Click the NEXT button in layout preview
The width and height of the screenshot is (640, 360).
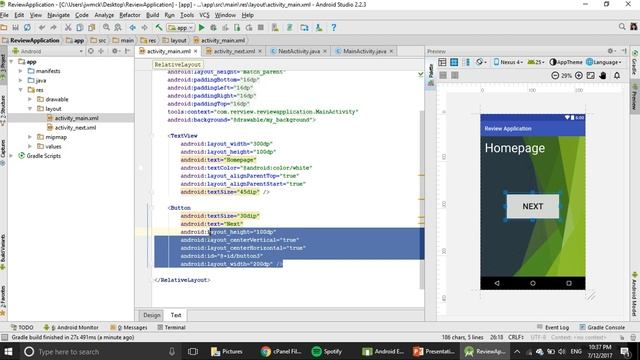pos(533,207)
